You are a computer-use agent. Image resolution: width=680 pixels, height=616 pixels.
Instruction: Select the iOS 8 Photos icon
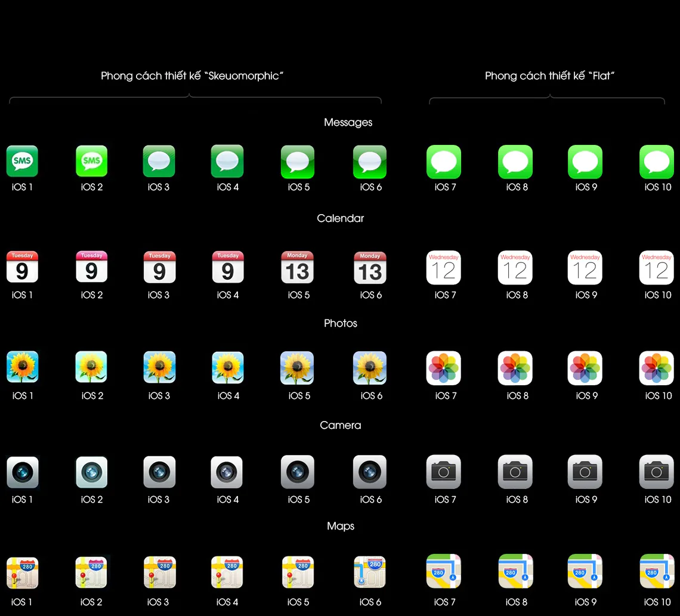pos(515,368)
